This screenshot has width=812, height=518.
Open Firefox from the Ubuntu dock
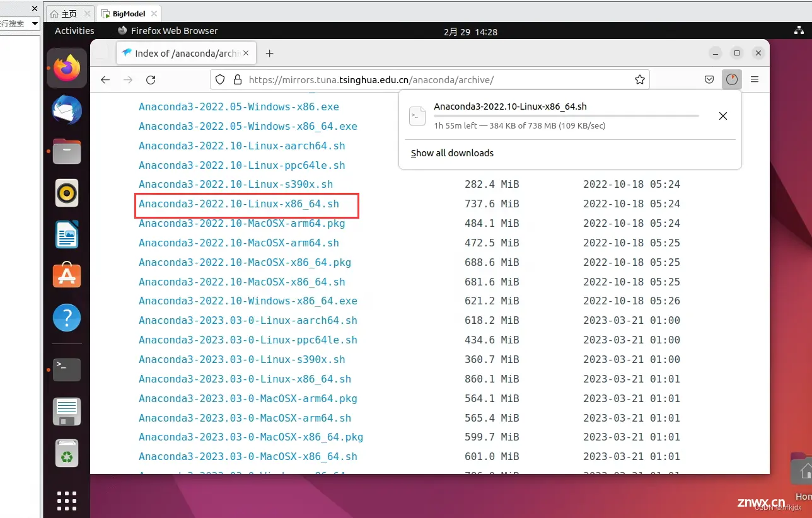pos(67,68)
